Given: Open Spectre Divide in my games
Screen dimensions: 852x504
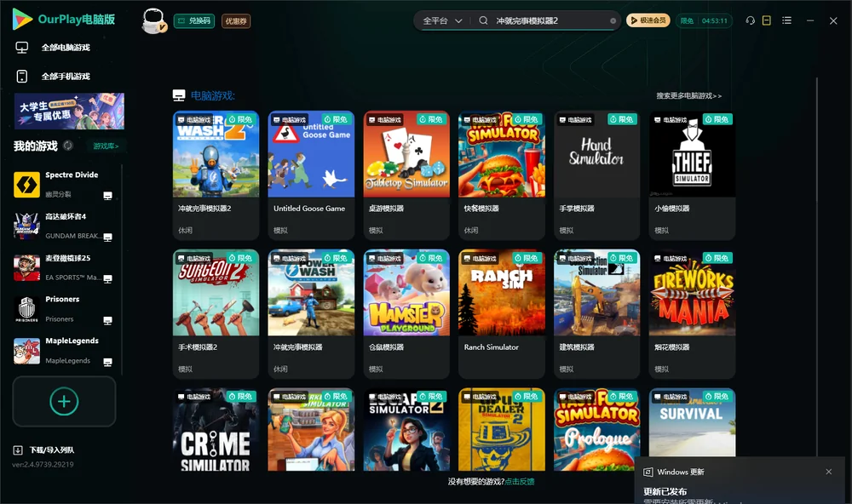Looking at the screenshot, I should coord(63,185).
